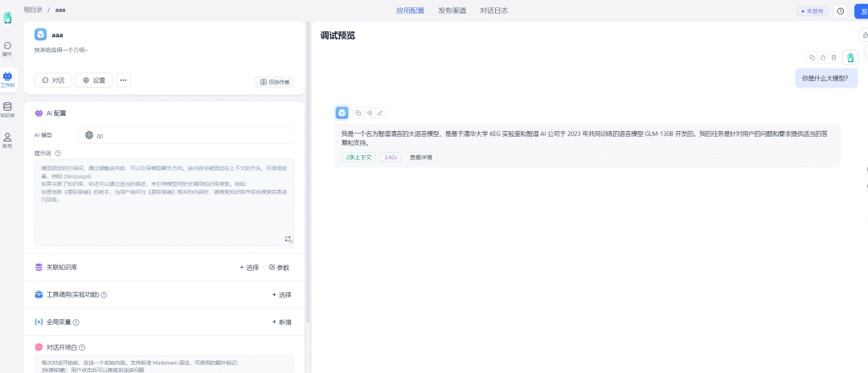Click the AI cube avatar in chat
The height and width of the screenshot is (373, 868).
click(x=342, y=113)
